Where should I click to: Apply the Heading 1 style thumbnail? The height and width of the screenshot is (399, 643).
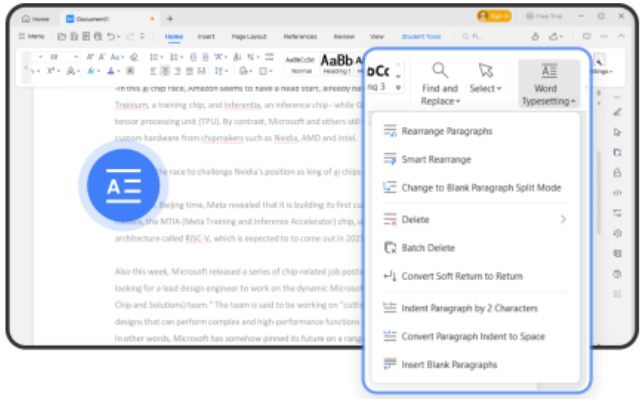tap(337, 64)
